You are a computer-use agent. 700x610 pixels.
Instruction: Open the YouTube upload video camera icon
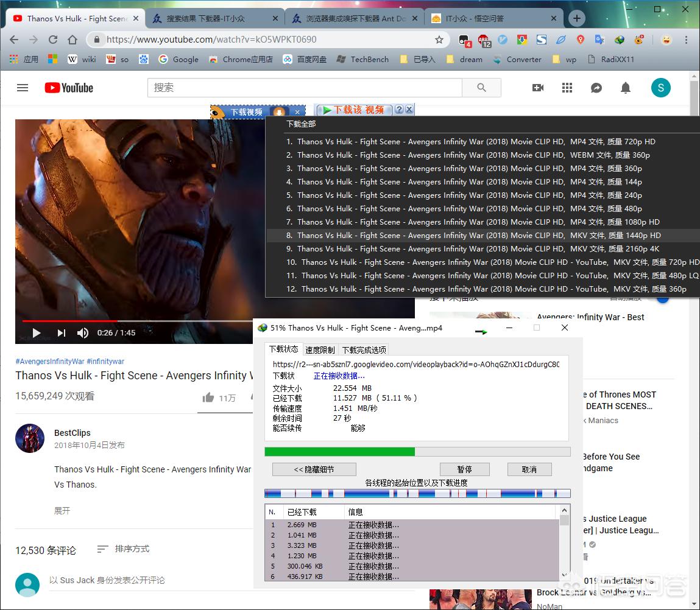tap(538, 88)
